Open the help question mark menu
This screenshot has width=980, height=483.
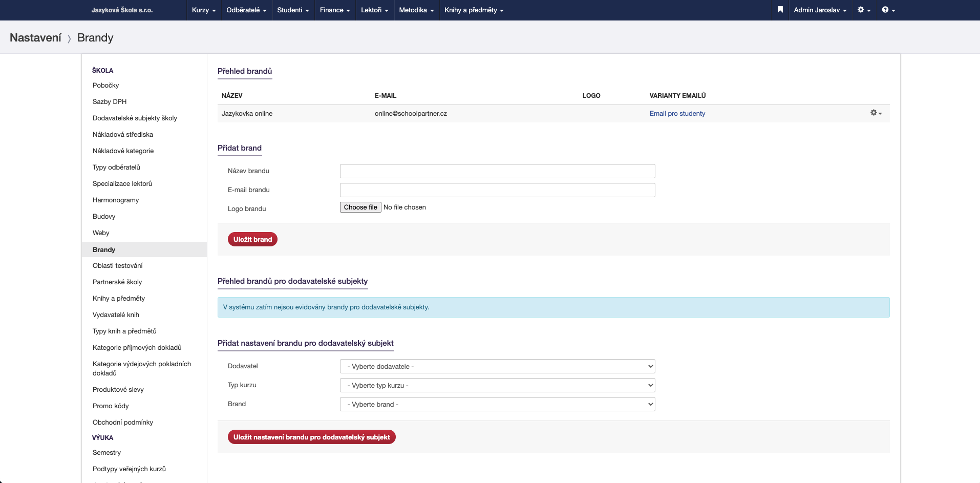(x=888, y=10)
